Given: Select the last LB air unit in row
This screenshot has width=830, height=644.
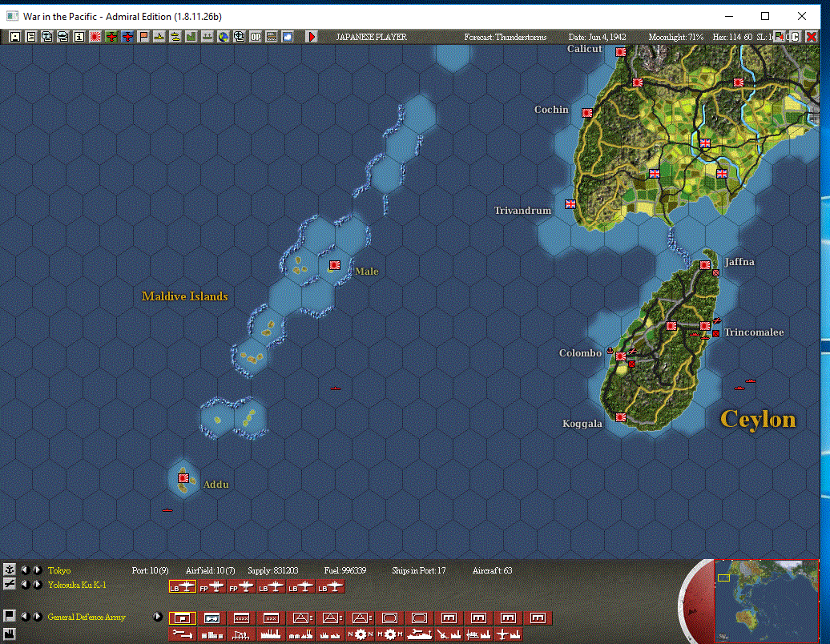Looking at the screenshot, I should coord(330,587).
